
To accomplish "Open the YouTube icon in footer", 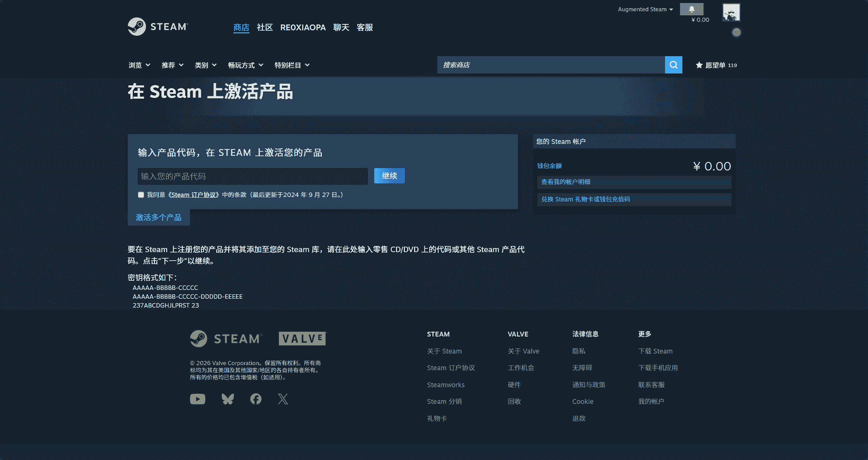I will [198, 399].
